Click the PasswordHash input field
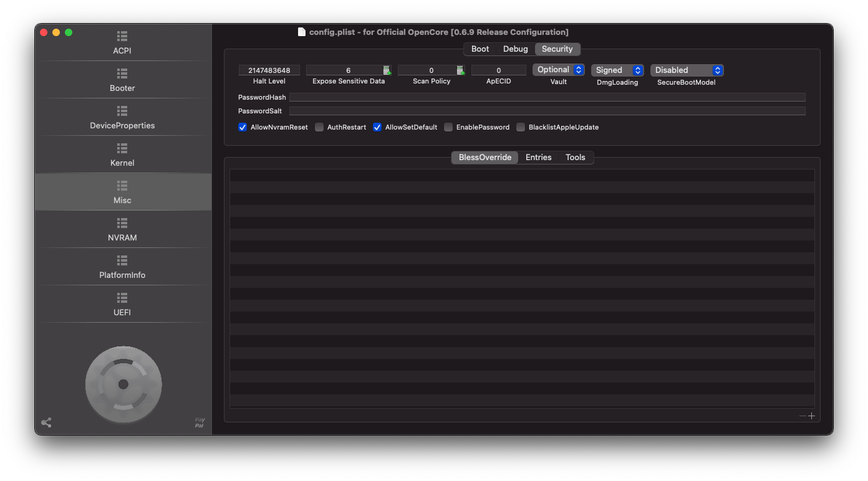 coord(547,97)
